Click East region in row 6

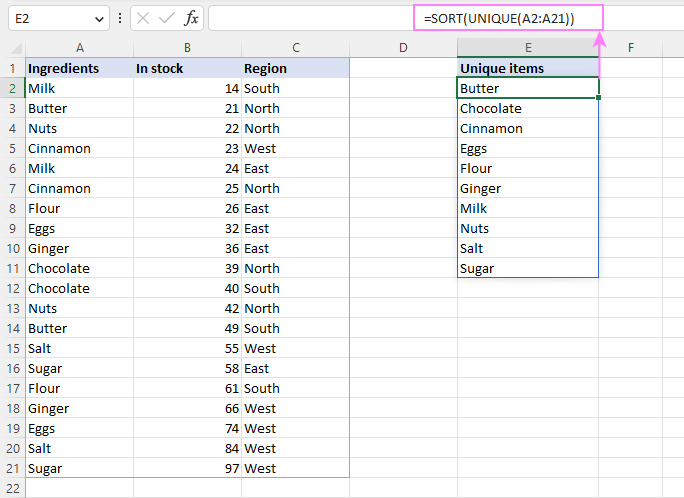[x=296, y=168]
